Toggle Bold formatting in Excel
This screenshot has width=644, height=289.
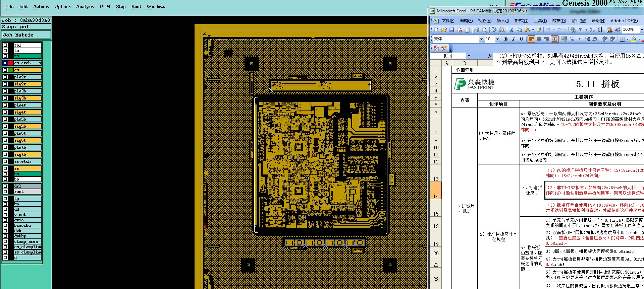(506, 39)
